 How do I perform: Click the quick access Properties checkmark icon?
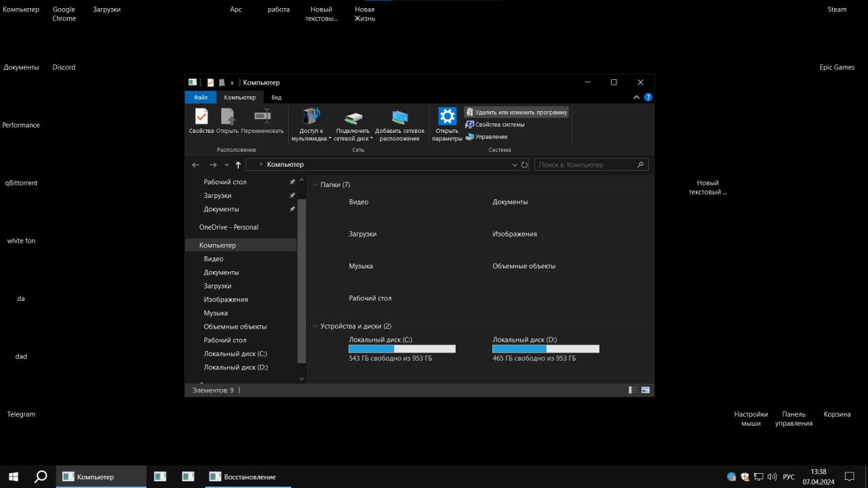pos(210,83)
